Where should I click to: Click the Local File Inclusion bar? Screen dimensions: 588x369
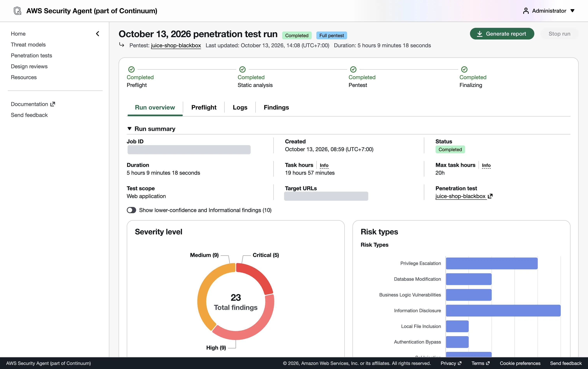(457, 326)
